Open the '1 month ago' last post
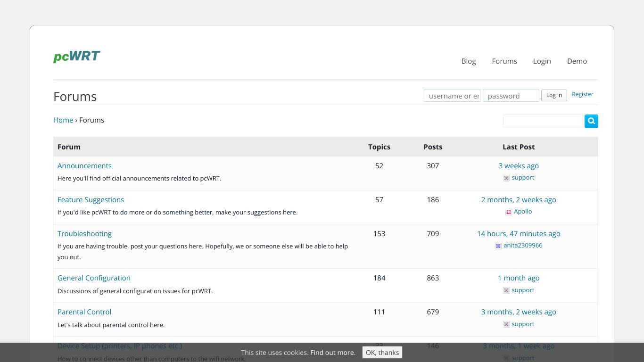The image size is (644, 362). coord(519,278)
